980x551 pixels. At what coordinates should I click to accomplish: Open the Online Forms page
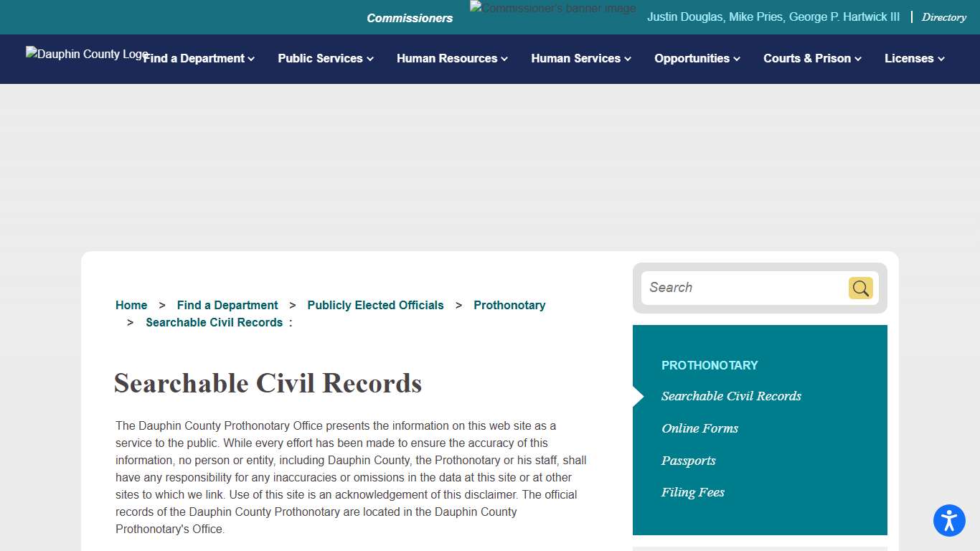click(699, 428)
